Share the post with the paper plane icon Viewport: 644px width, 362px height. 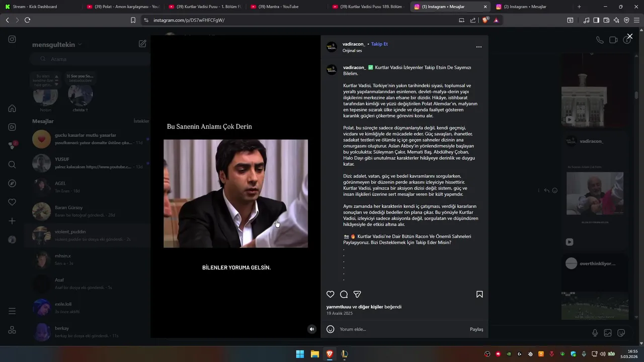(x=357, y=294)
